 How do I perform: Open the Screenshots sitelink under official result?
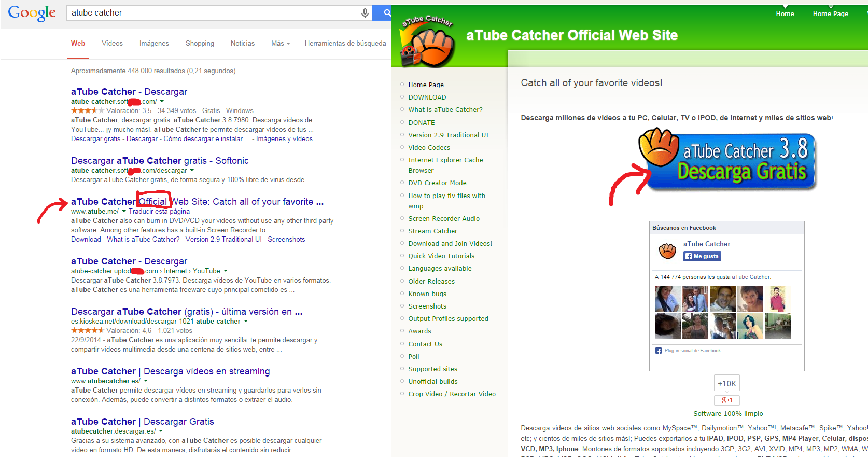coord(286,240)
